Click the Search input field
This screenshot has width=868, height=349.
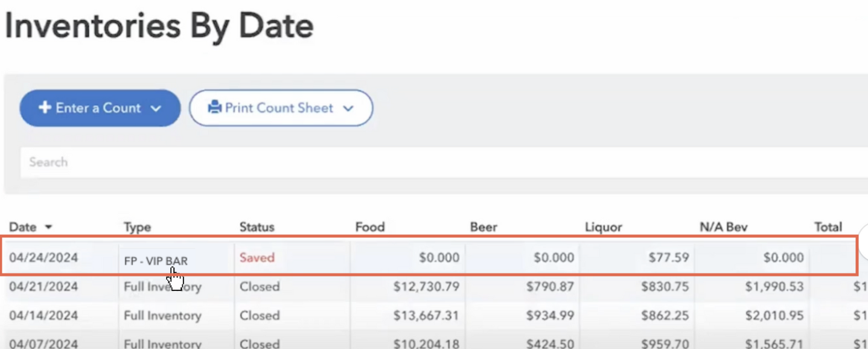(241, 162)
